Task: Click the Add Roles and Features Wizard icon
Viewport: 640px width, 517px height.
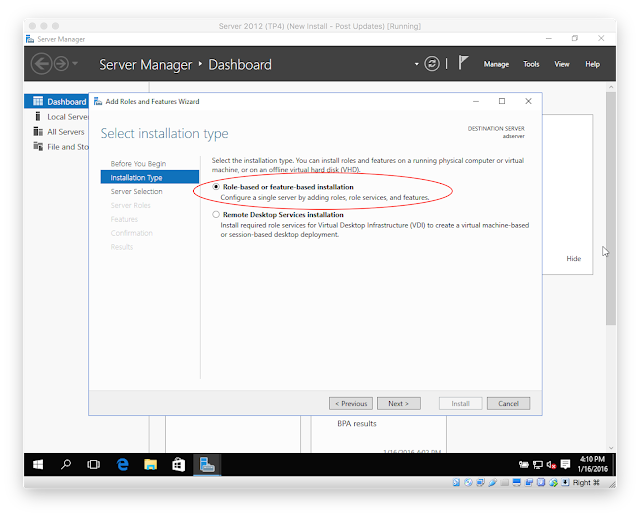Action: [x=98, y=101]
